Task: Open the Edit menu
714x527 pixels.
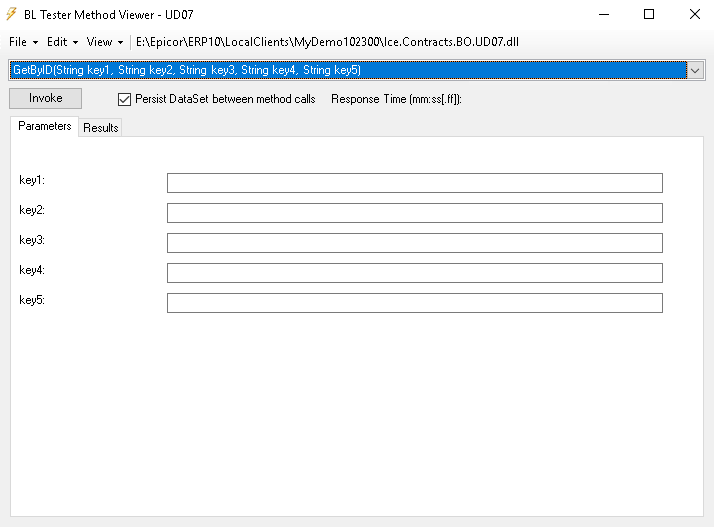Action: tap(62, 42)
